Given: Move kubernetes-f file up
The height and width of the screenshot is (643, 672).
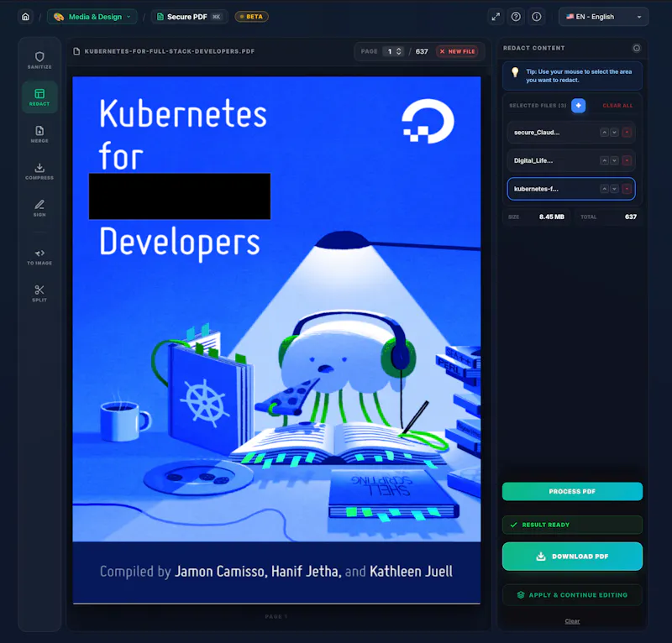Looking at the screenshot, I should pos(604,189).
